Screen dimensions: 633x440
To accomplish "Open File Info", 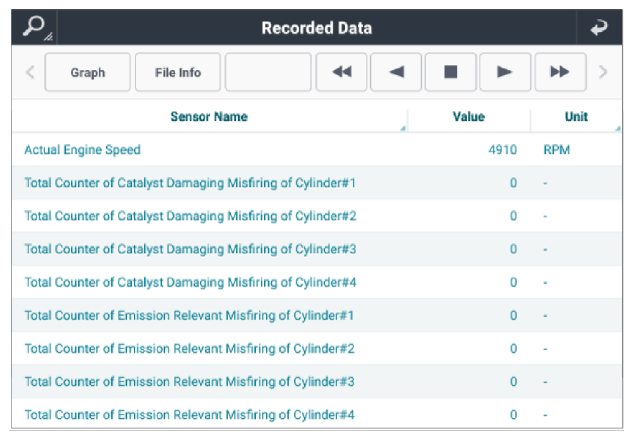I will [x=178, y=72].
